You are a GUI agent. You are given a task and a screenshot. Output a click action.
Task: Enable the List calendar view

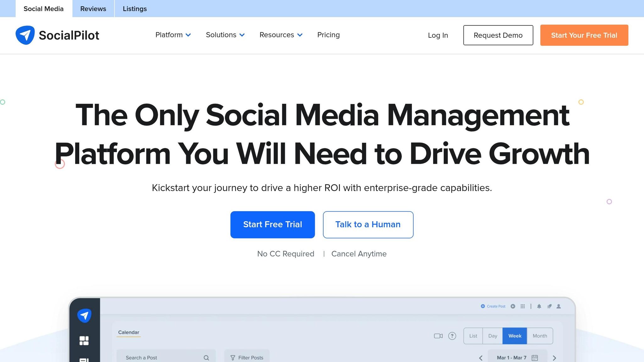[473, 336]
